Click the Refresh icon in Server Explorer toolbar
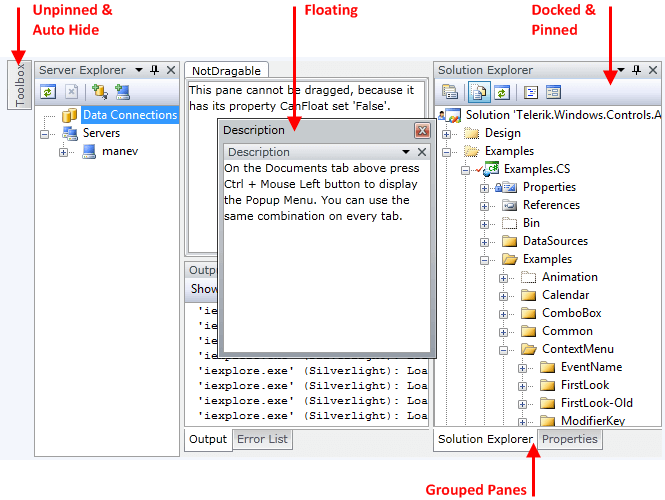The image size is (665, 500). 48,92
